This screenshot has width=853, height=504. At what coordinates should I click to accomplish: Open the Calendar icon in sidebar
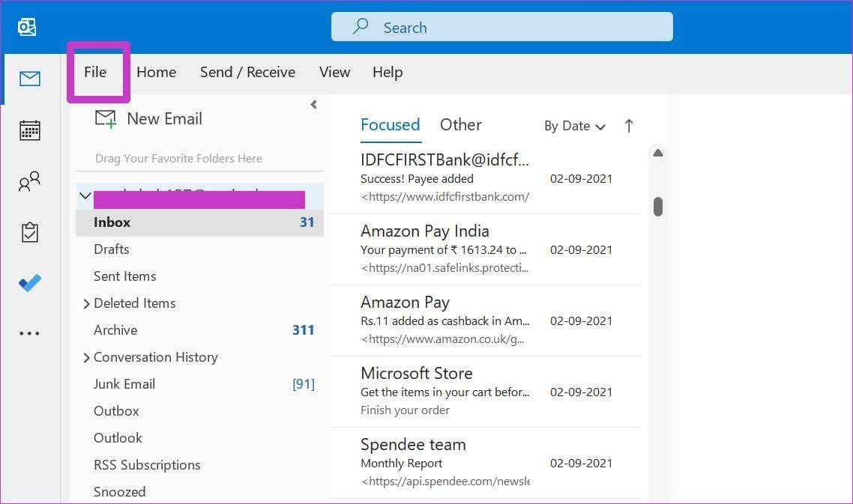29,130
